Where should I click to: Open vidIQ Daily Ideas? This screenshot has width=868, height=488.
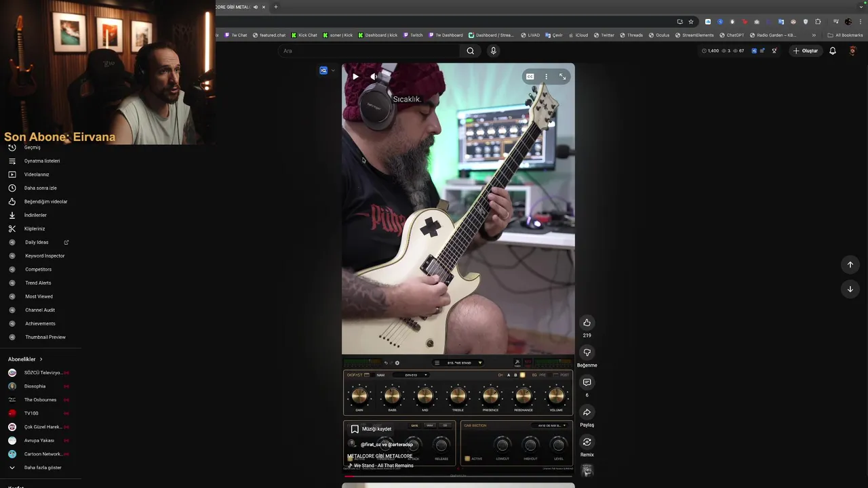[41, 242]
